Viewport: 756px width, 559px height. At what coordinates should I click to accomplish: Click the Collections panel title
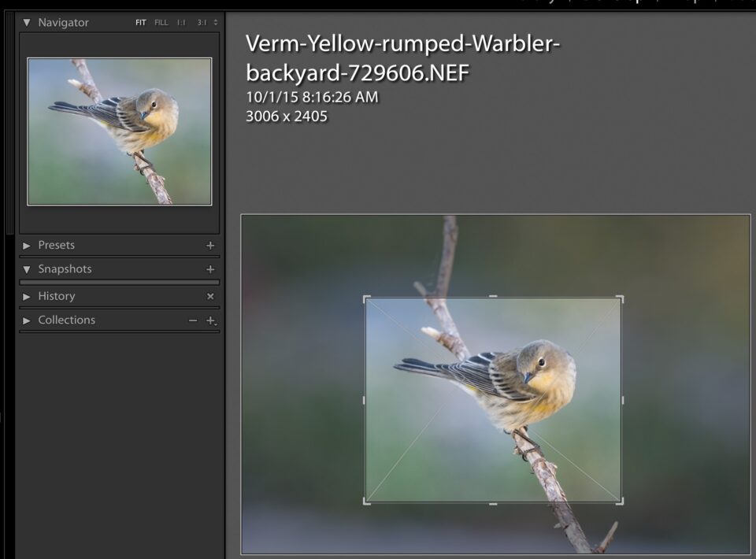pos(67,320)
